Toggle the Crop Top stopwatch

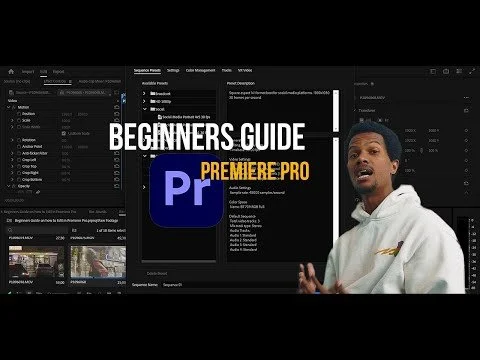pos(19,166)
